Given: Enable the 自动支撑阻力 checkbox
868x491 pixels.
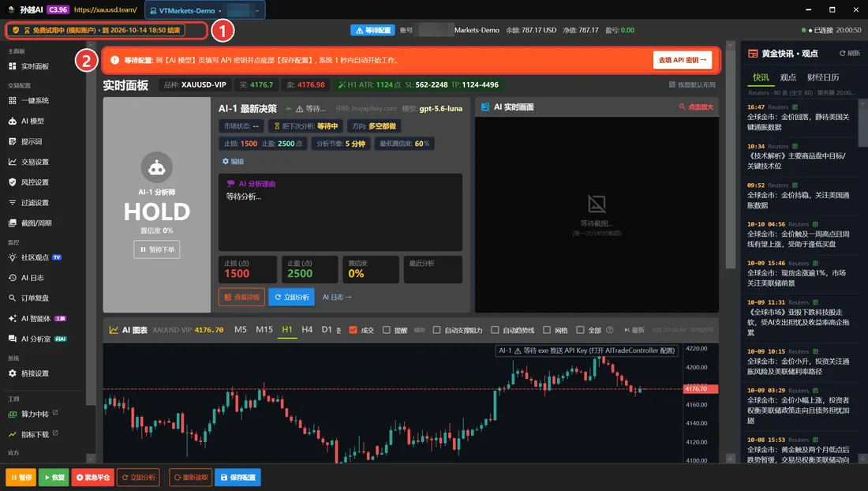Looking at the screenshot, I should pos(436,330).
